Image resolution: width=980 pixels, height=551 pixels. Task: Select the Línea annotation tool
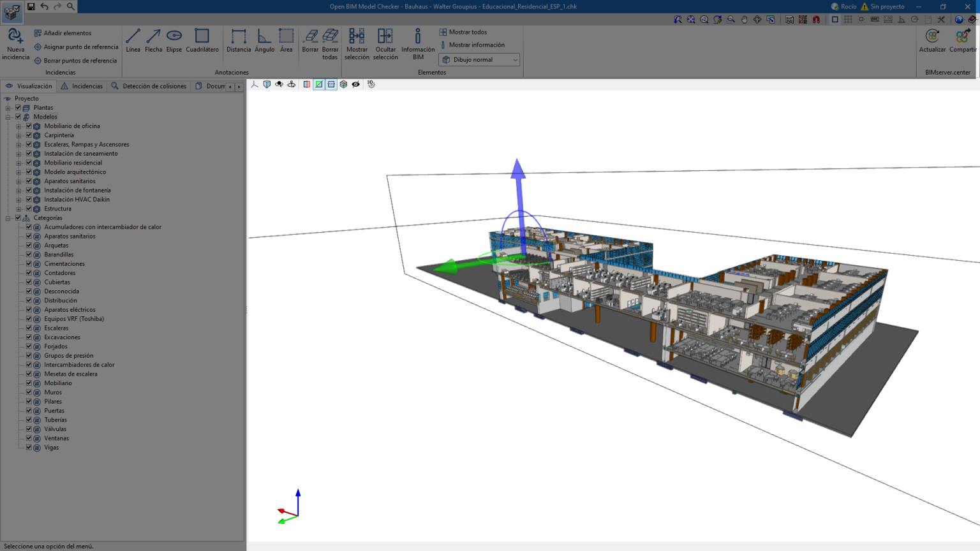pos(133,41)
